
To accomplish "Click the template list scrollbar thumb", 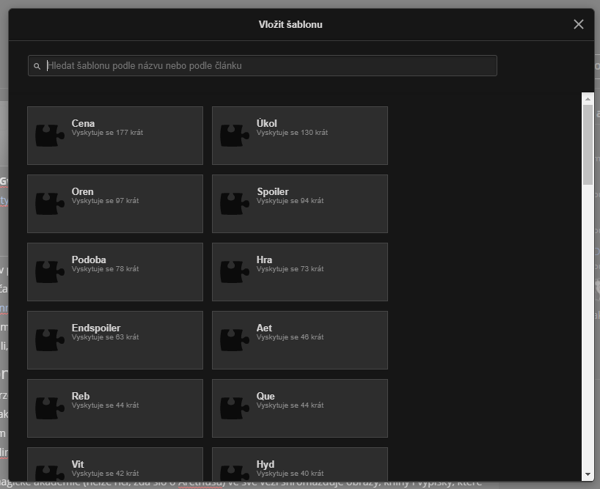I will click(x=588, y=145).
